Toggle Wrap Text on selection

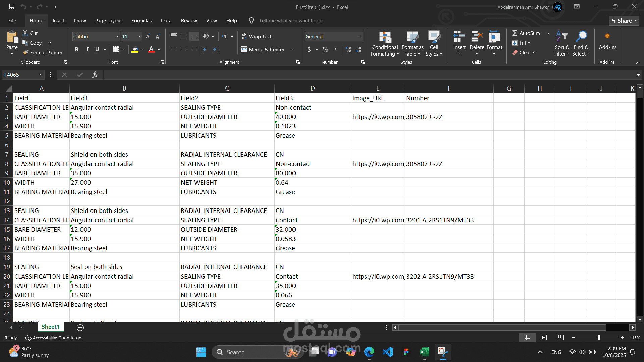(x=256, y=36)
